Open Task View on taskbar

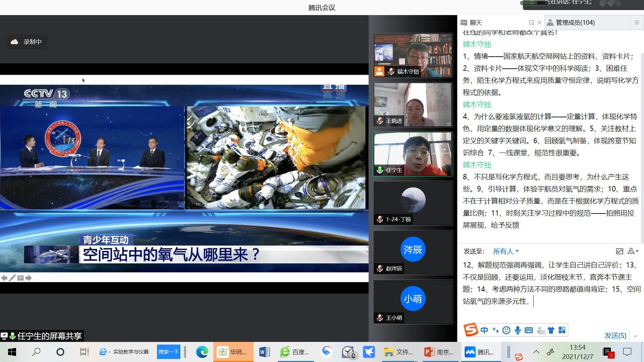point(84,352)
